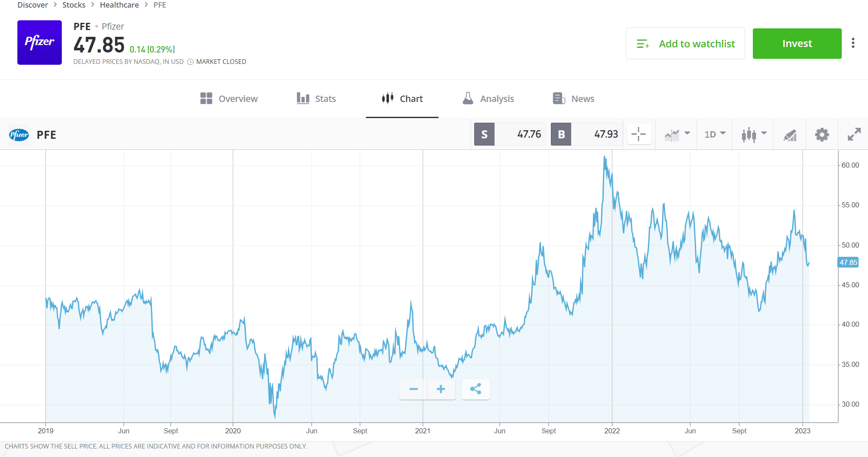Open chart settings via gear icon

point(821,134)
